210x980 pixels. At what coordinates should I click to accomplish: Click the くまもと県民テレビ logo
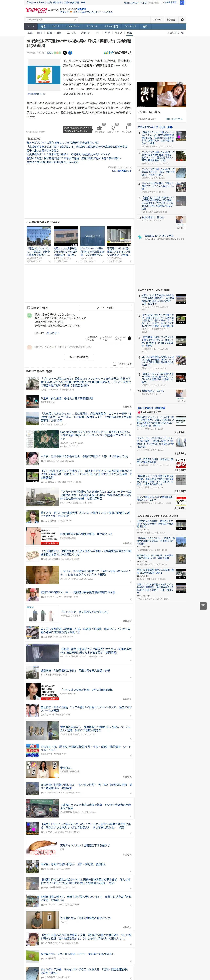pyautogui.click(x=118, y=53)
